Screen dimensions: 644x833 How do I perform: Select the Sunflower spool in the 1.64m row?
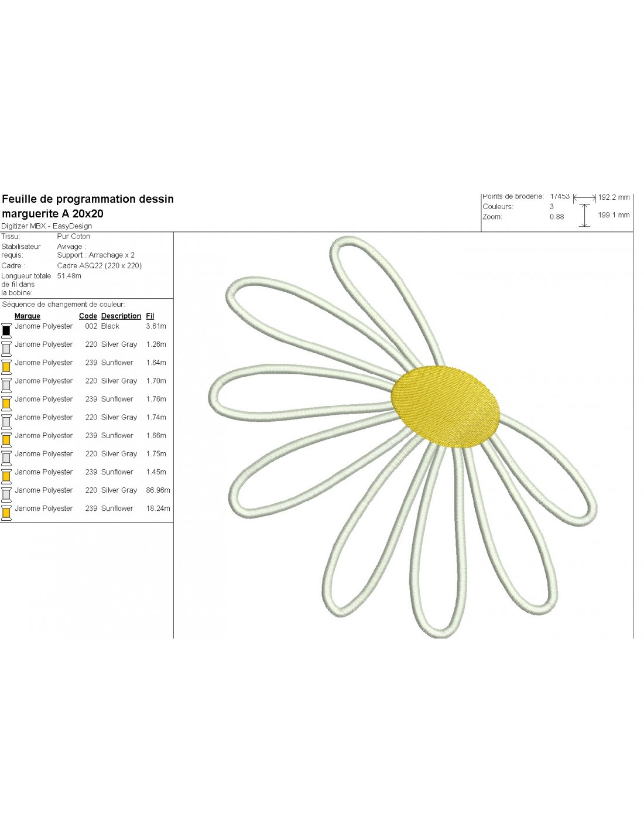pyautogui.click(x=6, y=367)
